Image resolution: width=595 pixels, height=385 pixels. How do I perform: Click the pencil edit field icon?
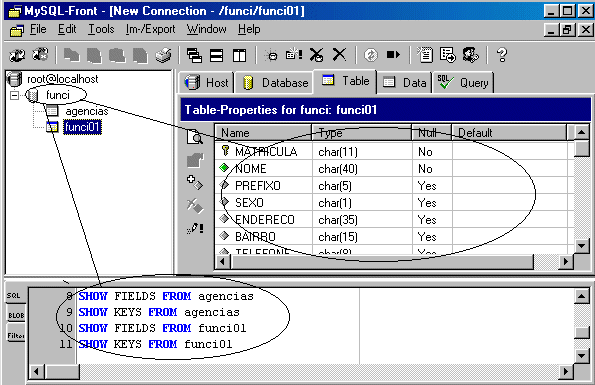[195, 228]
